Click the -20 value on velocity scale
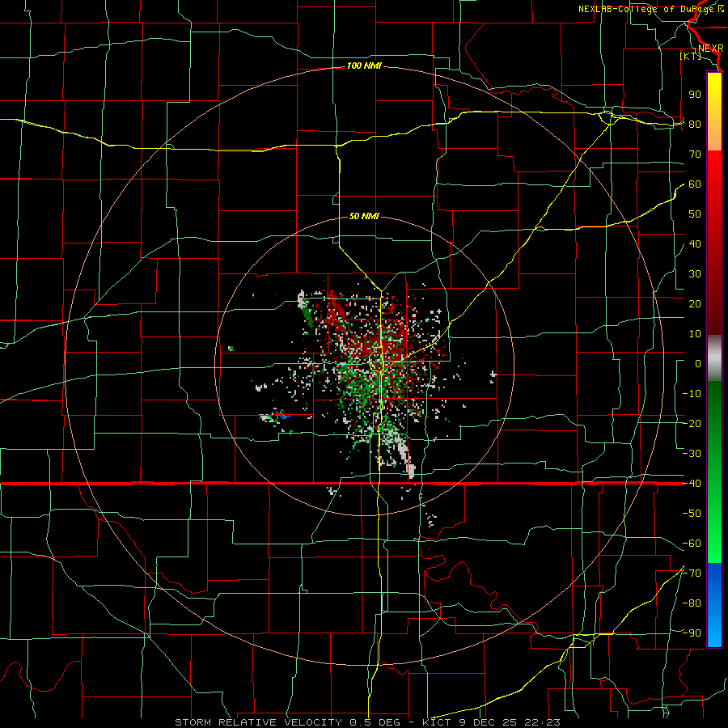The width and height of the screenshot is (728, 728). (x=692, y=424)
